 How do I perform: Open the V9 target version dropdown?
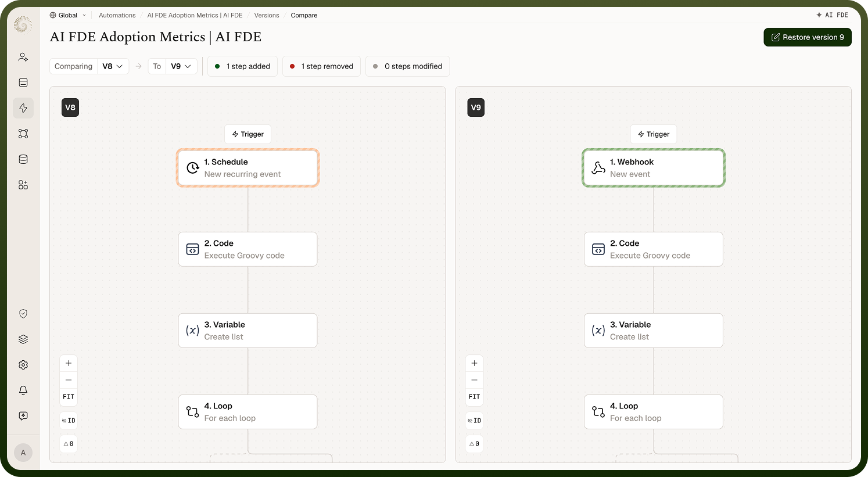(181, 66)
